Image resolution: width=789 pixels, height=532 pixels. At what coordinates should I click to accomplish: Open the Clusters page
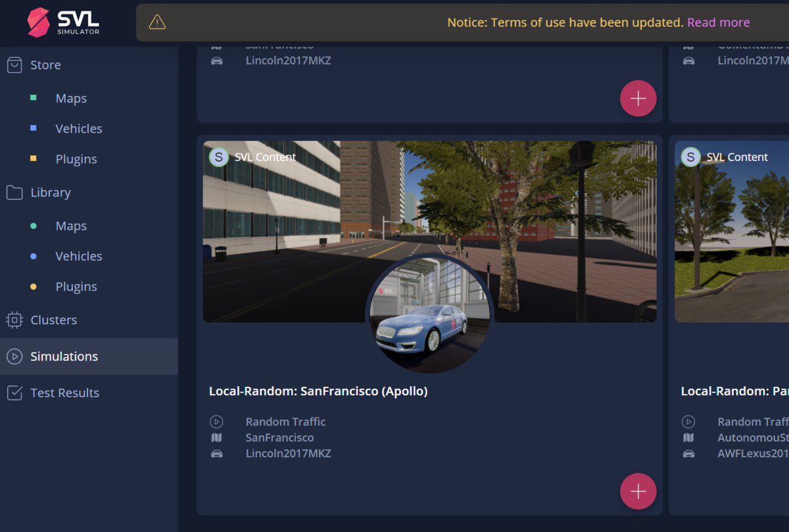click(x=54, y=320)
